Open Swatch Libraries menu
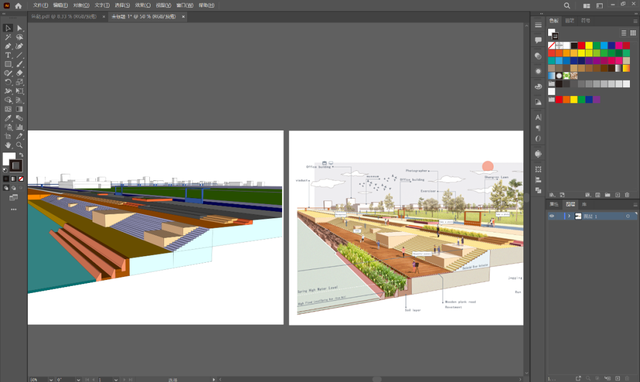640x382 pixels. [552, 195]
